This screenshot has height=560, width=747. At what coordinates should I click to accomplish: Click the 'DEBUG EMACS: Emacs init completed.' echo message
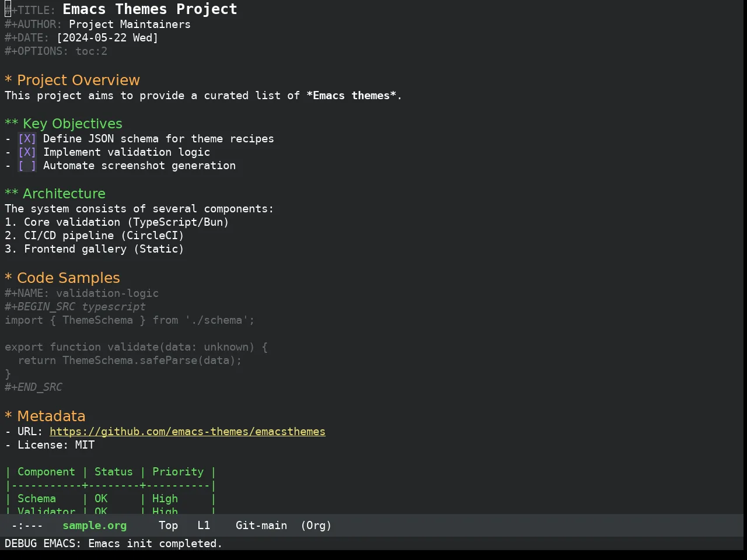click(114, 544)
